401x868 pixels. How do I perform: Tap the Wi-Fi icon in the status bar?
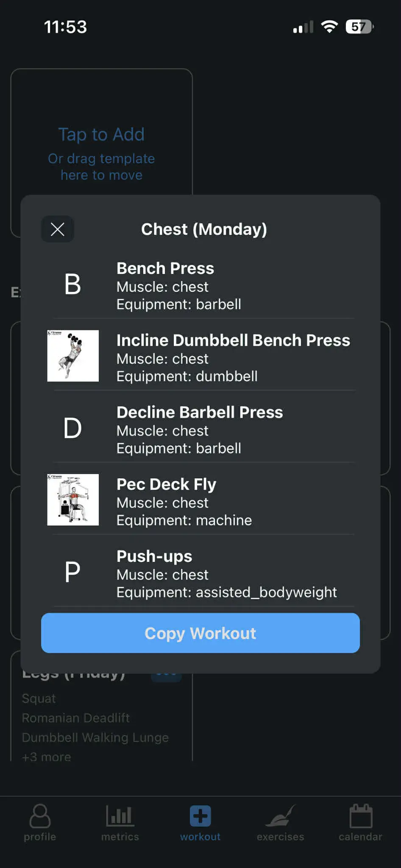pyautogui.click(x=330, y=26)
